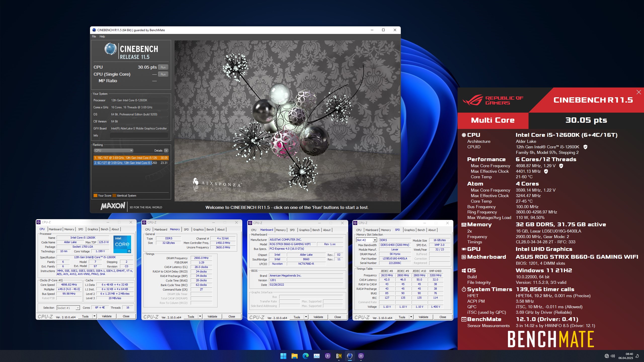Click the CPU-Z title icon in the CPU window
The height and width of the screenshot is (362, 644).
click(x=38, y=222)
